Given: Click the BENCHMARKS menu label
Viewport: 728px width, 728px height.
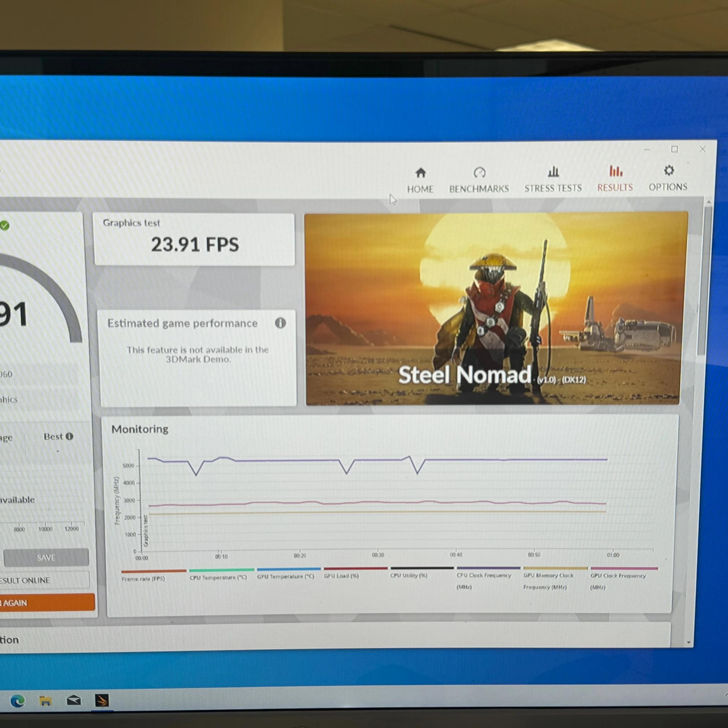Looking at the screenshot, I should pos(479,189).
